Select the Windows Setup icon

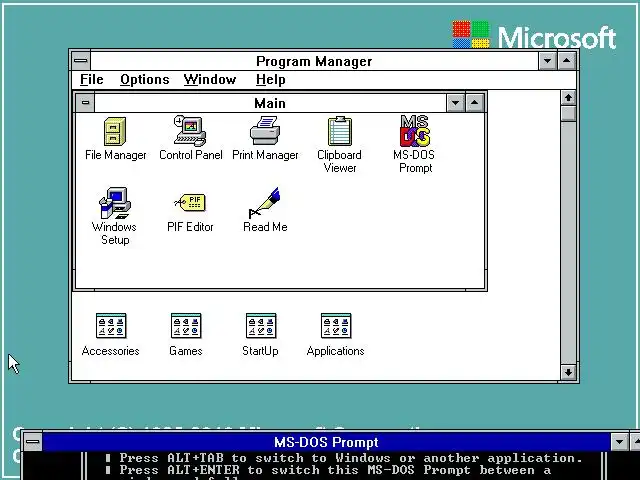click(115, 203)
